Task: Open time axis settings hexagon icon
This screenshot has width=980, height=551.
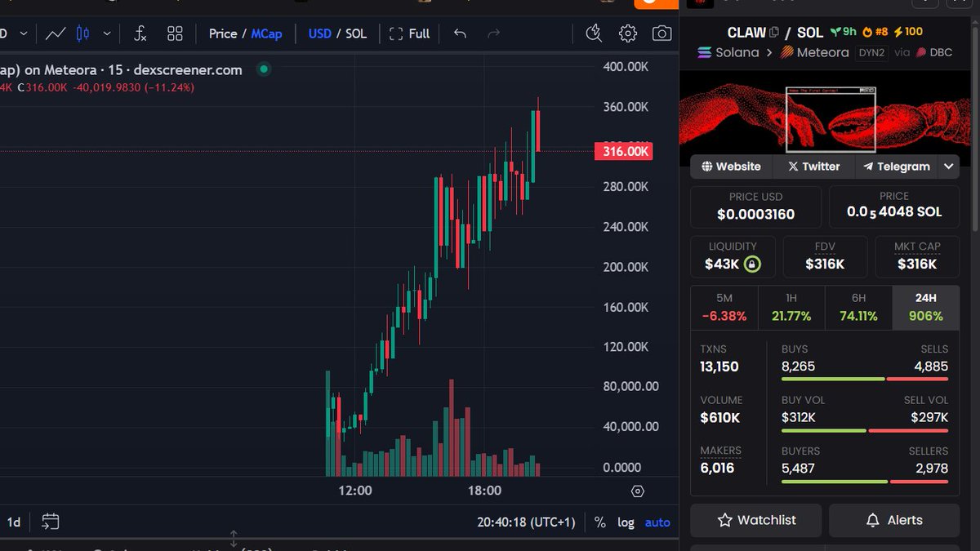Action: (638, 491)
